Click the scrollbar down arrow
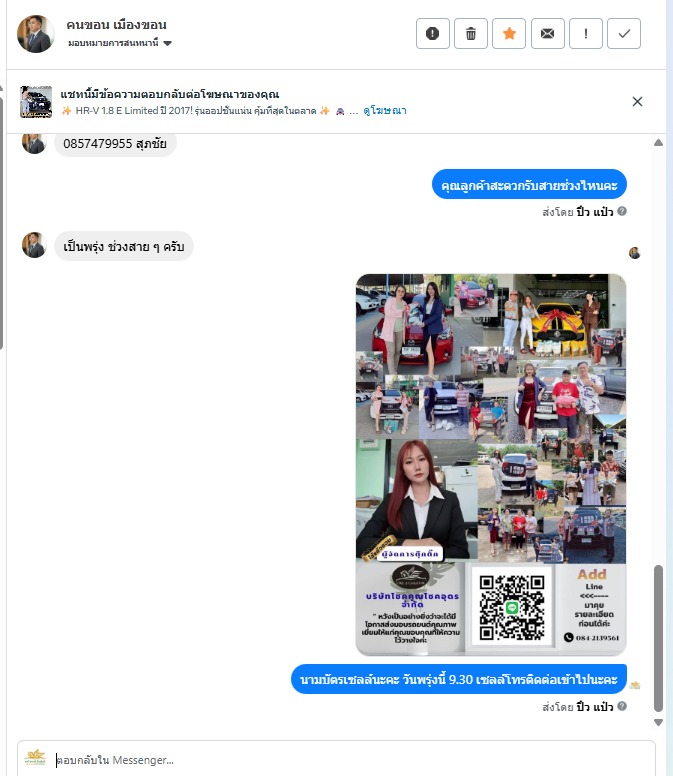The width and height of the screenshot is (673, 776). [x=658, y=723]
